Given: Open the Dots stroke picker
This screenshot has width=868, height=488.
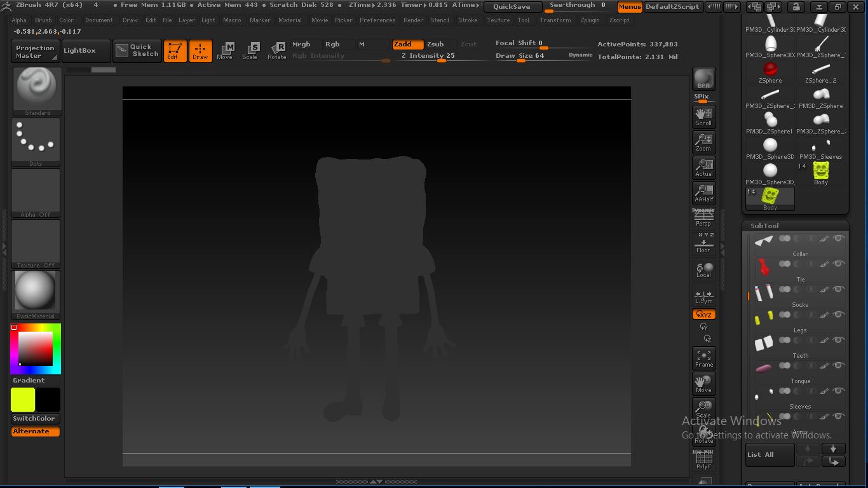Looking at the screenshot, I should (x=36, y=142).
